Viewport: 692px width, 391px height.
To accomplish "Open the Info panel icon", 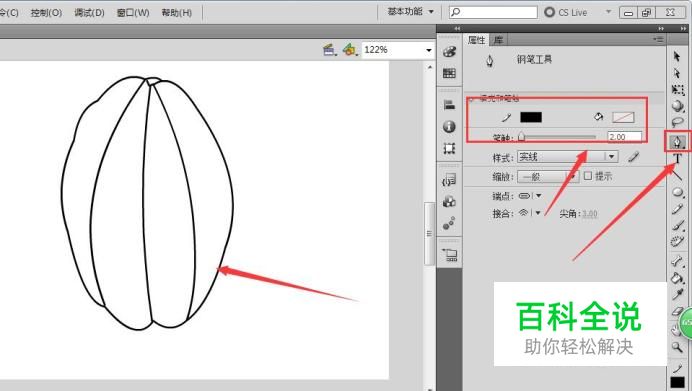I will (449, 127).
